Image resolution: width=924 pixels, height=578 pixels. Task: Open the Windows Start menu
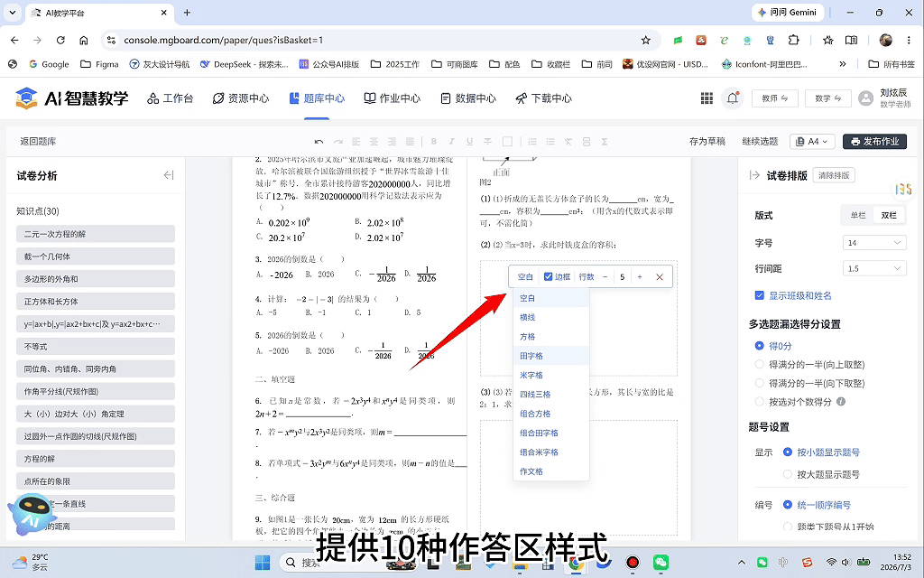[263, 562]
